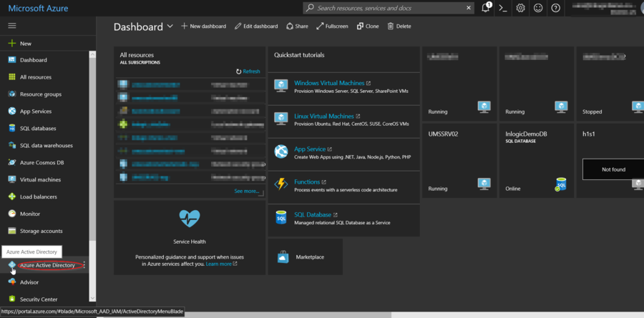Viewport: 644px width, 318px height.
Task: Click the Marketplace shopping bag tile
Action: tap(305, 257)
